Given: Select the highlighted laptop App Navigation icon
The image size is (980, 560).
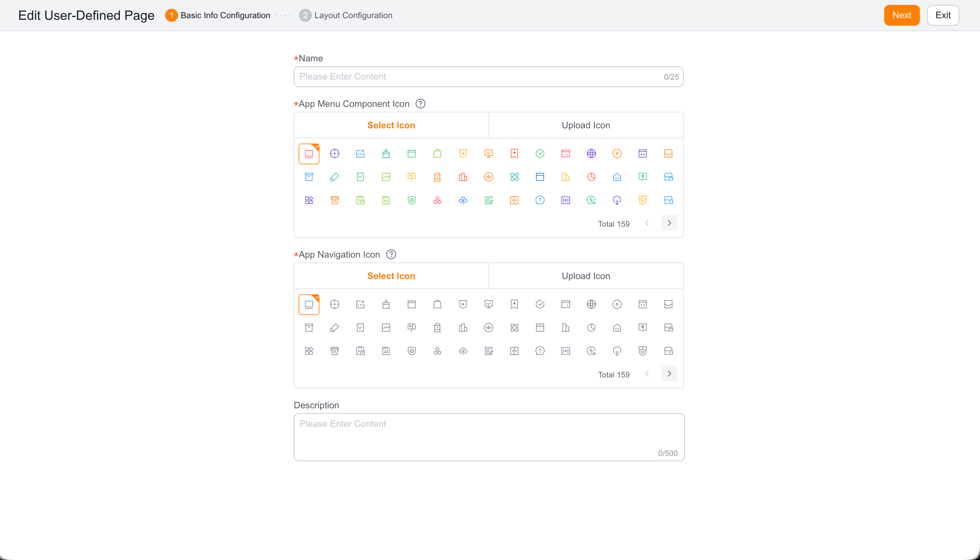Looking at the screenshot, I should coord(309,305).
